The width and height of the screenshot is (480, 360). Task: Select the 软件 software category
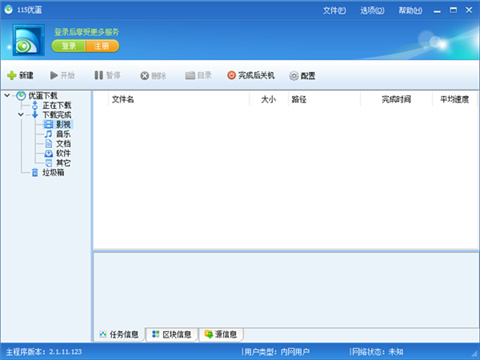click(63, 153)
